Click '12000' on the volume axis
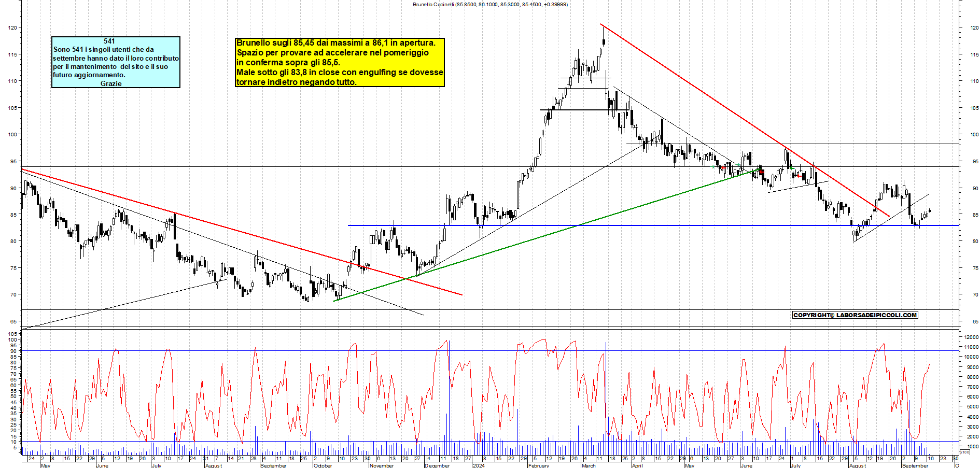 (x=971, y=337)
